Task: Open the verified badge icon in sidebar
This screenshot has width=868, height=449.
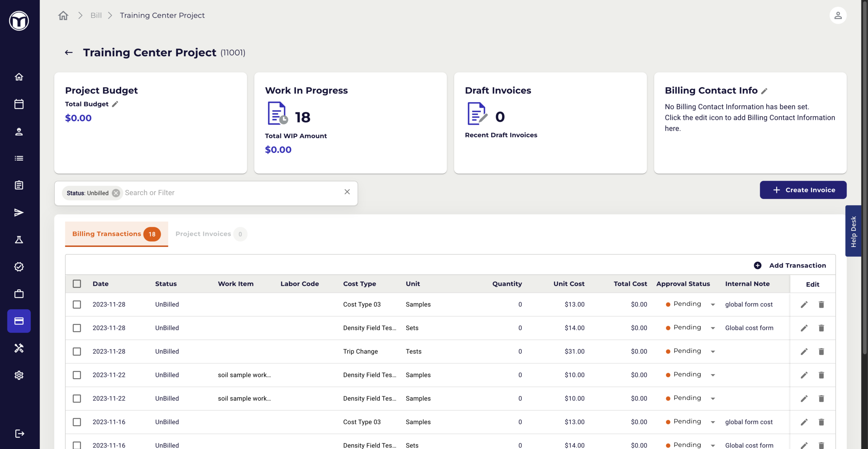Action: tap(19, 267)
